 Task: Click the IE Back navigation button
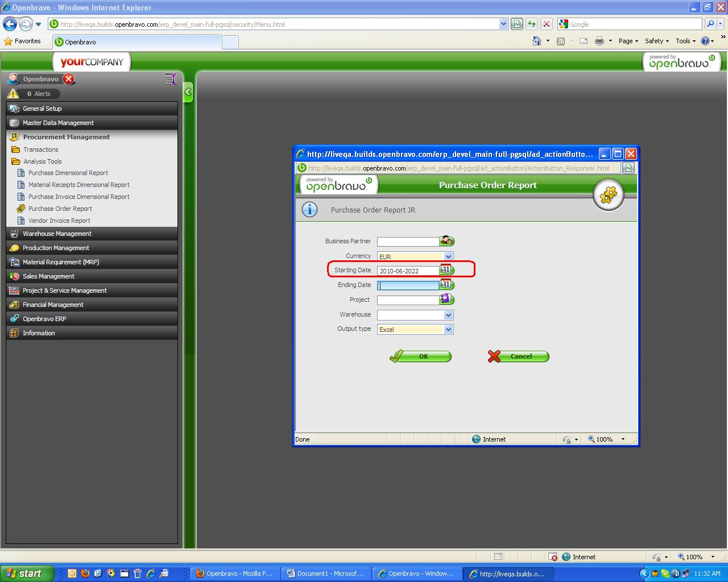[10, 24]
